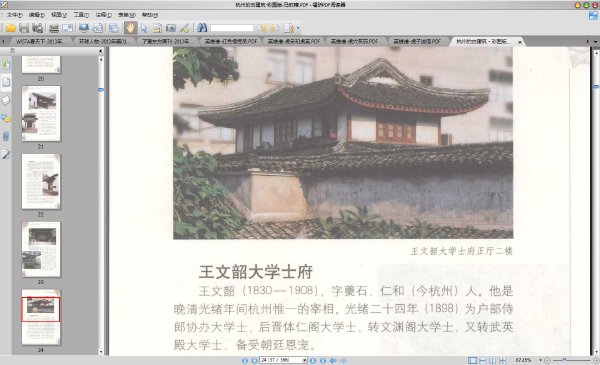Click the page layout icon left of Hand tool
The width and height of the screenshot is (600, 365).
click(114, 28)
